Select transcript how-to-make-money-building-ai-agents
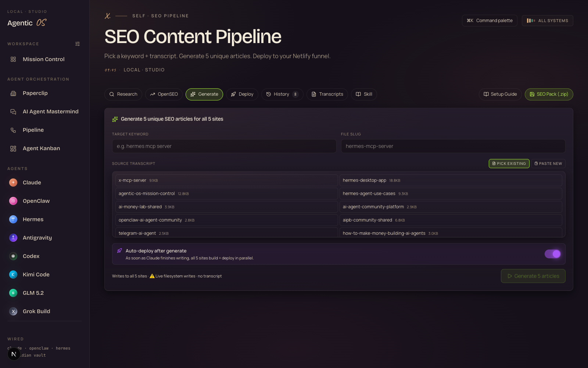The width and height of the screenshot is (588, 368). 451,233
